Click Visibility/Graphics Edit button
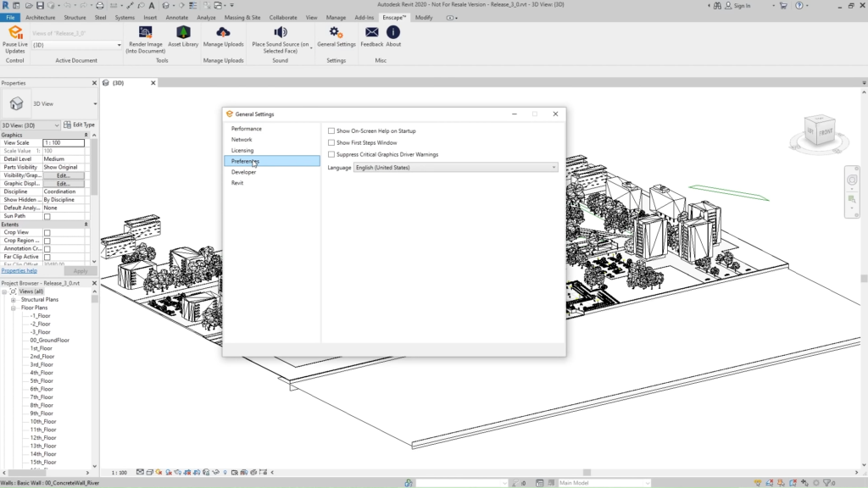Viewport: 868px width, 488px height. [x=63, y=175]
